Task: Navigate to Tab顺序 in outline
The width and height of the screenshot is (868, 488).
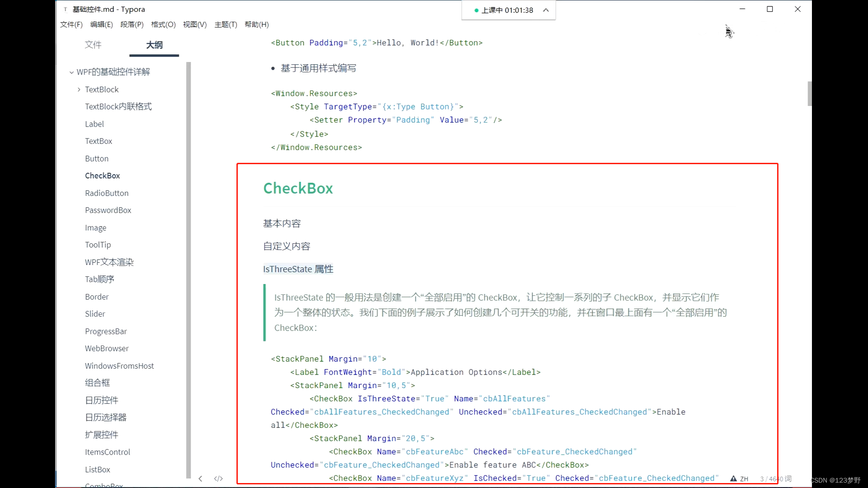Action: [99, 279]
